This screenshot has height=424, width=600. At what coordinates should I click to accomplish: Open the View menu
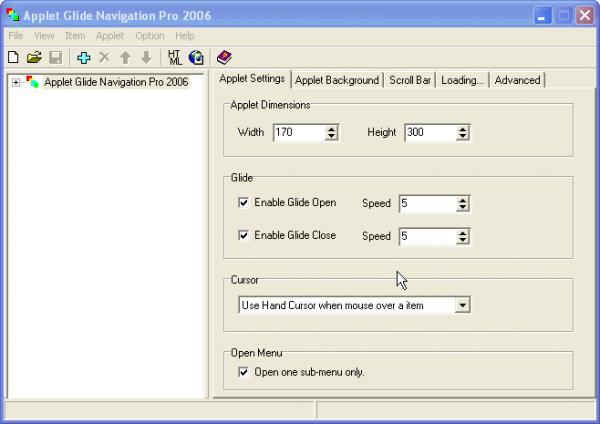44,36
